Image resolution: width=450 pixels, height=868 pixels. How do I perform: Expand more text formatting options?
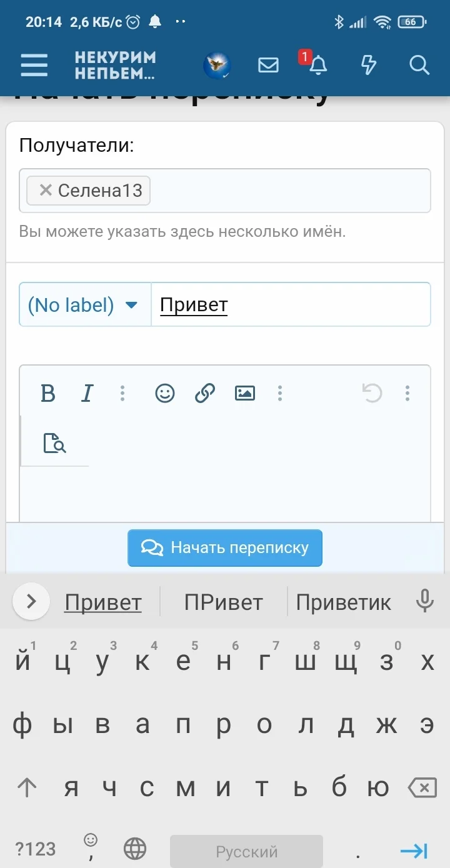point(122,393)
